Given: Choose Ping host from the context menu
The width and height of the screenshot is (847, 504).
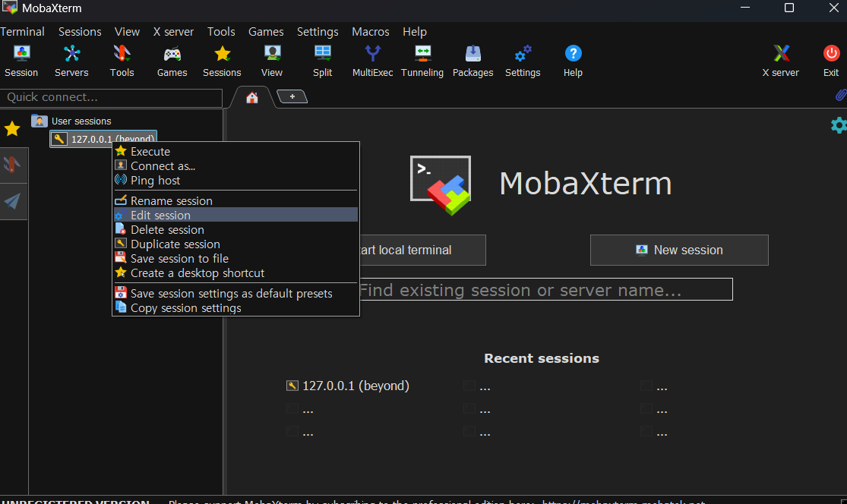Looking at the screenshot, I should [236, 181].
